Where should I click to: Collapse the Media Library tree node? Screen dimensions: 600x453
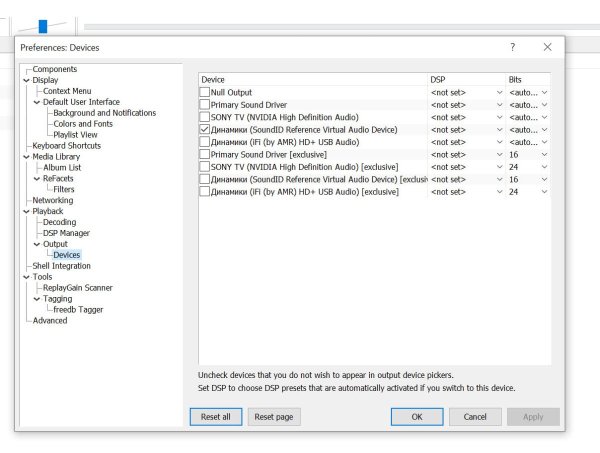pyautogui.click(x=27, y=157)
